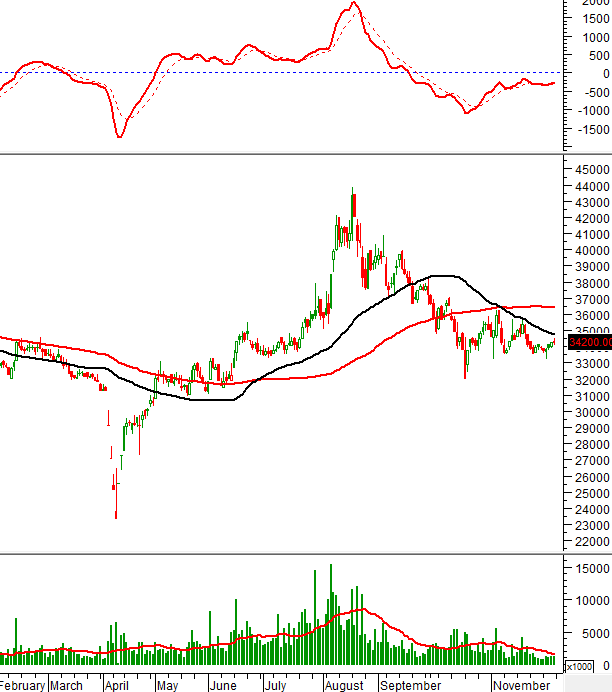Select the June label on time axis

pos(222,685)
